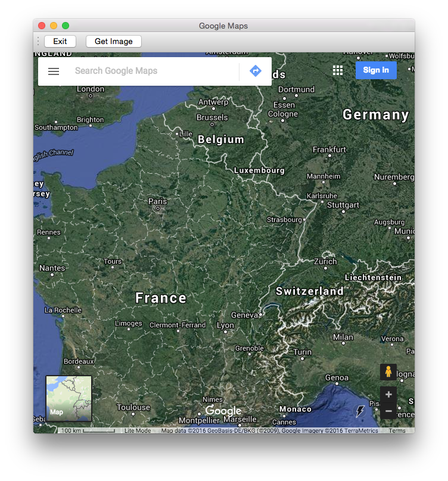
Task: Zoom in with the plus button
Action: pos(388,395)
